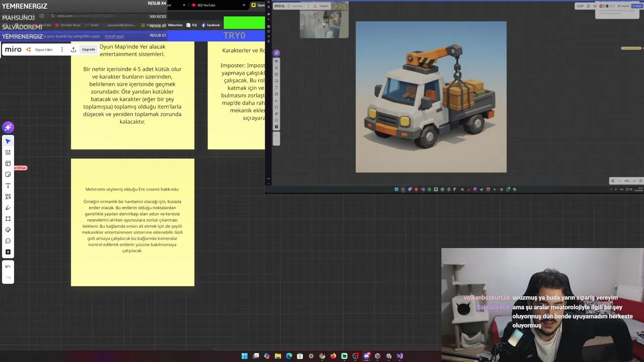The height and width of the screenshot is (362, 644).
Task: Click the miro logo
Action: click(x=13, y=49)
